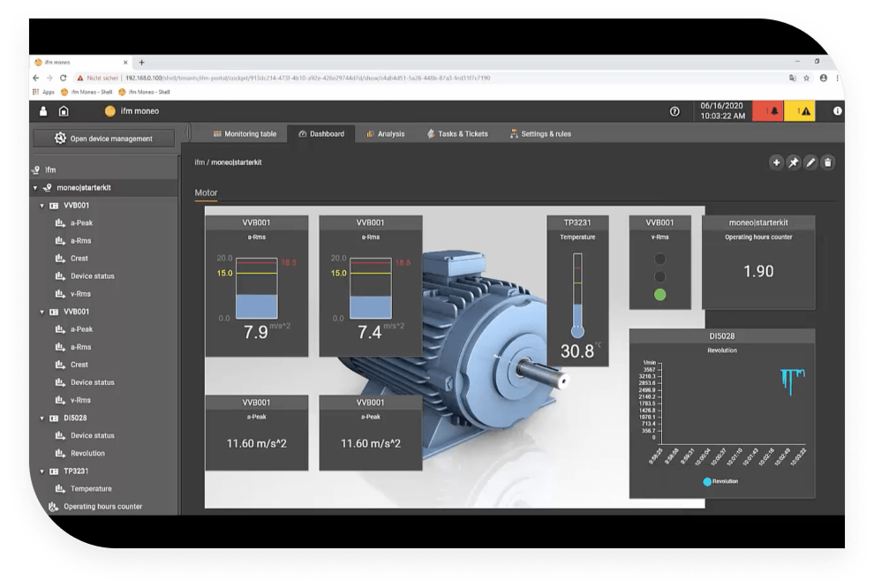Select the Motor dashboard tab
This screenshot has height=588, width=874.
[x=206, y=192]
